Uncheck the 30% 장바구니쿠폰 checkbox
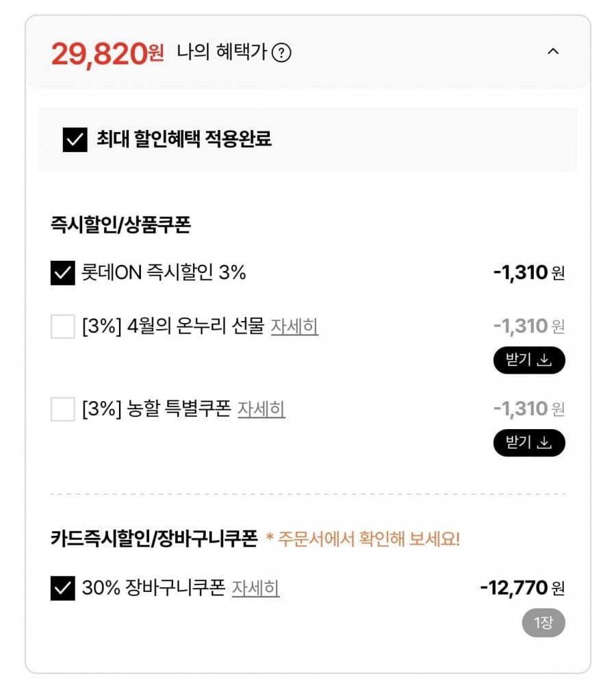 pos(63,588)
